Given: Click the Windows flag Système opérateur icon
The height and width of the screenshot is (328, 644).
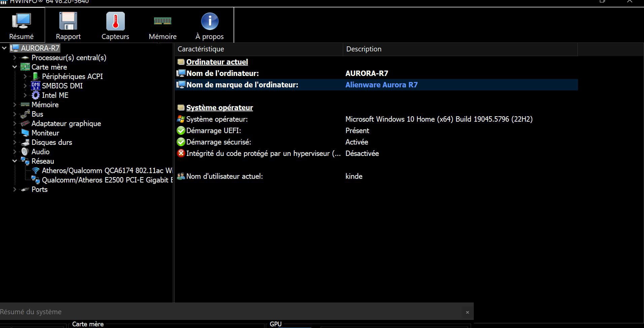Looking at the screenshot, I should (x=181, y=119).
